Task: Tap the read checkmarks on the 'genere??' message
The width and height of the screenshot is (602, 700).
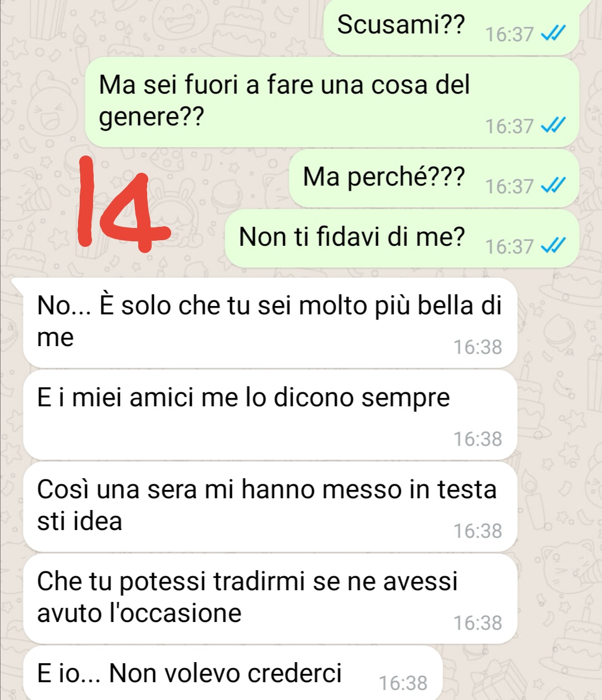Action: point(554,126)
